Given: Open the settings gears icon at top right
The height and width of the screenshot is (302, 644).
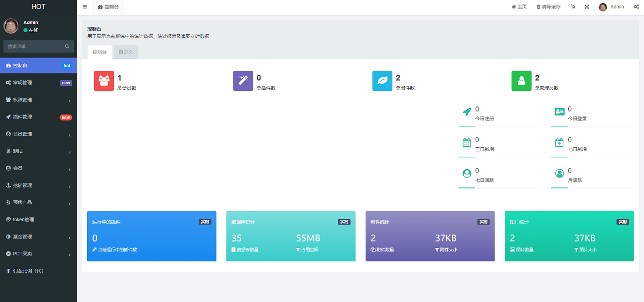Looking at the screenshot, I should 636,7.
